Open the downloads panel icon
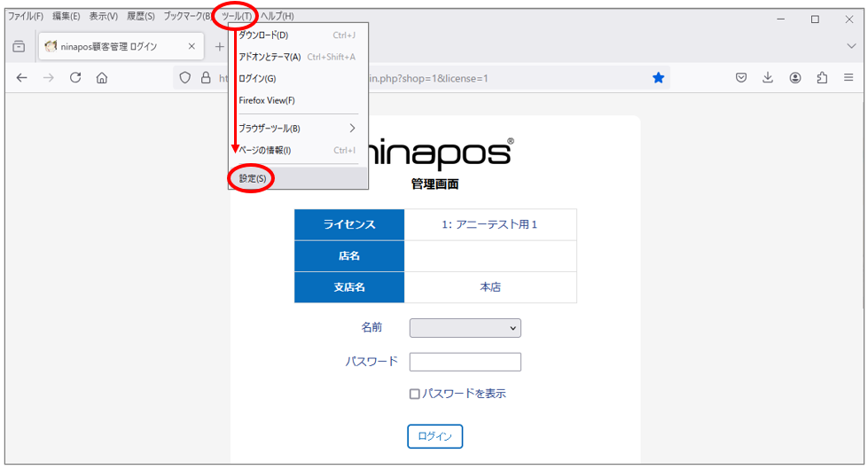The image size is (868, 469). point(768,78)
